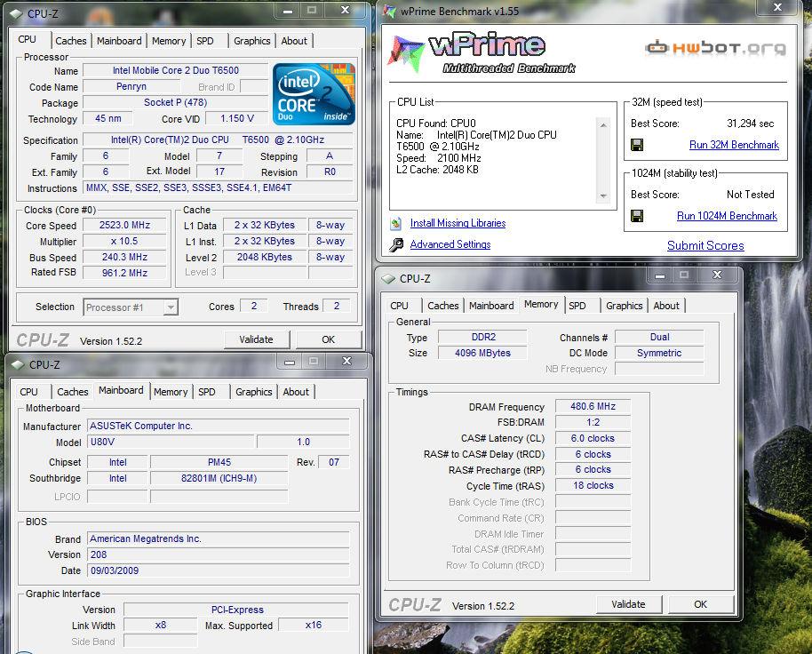812x654 pixels.
Task: Click the processor Name field value
Action: [176, 70]
